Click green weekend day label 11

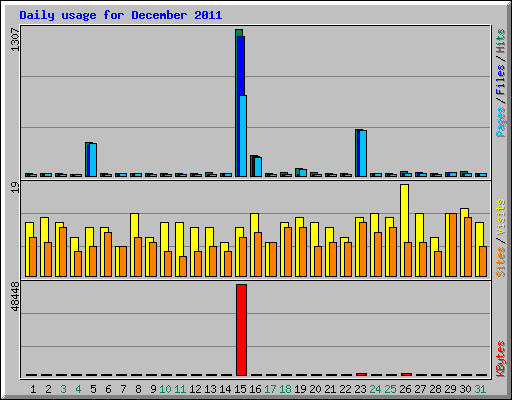[180, 389]
